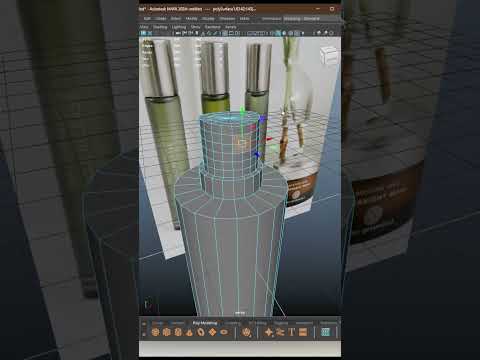
Task: Create a polygon torus from the shelf
Action: click(201, 332)
